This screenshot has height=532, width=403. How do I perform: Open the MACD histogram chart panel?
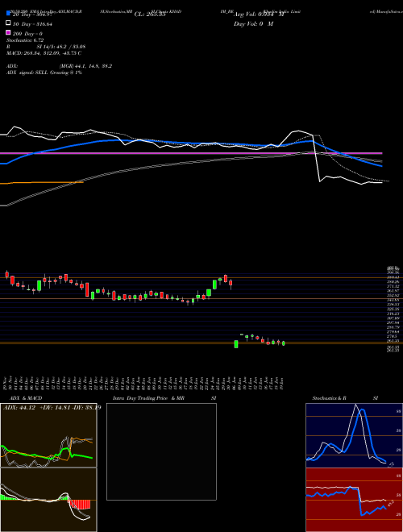[x=48, y=500]
